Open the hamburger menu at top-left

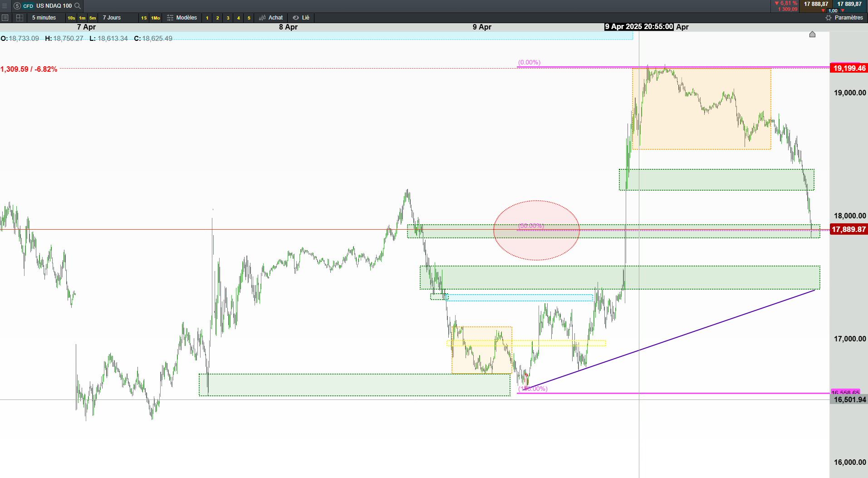click(5, 6)
